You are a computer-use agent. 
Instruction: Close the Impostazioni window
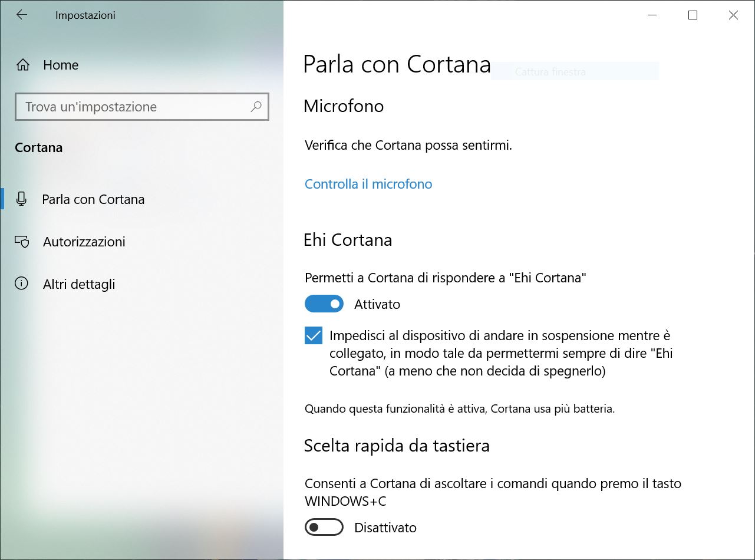pyautogui.click(x=734, y=15)
